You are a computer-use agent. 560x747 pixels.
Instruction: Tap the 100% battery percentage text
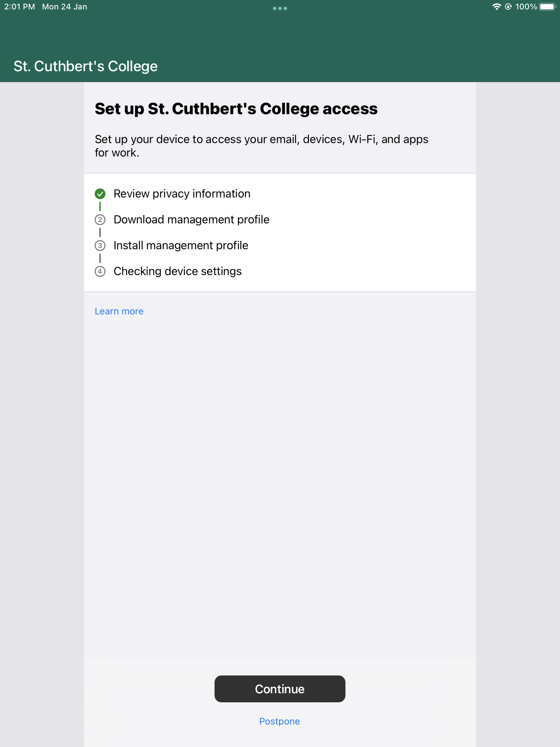[x=526, y=7]
